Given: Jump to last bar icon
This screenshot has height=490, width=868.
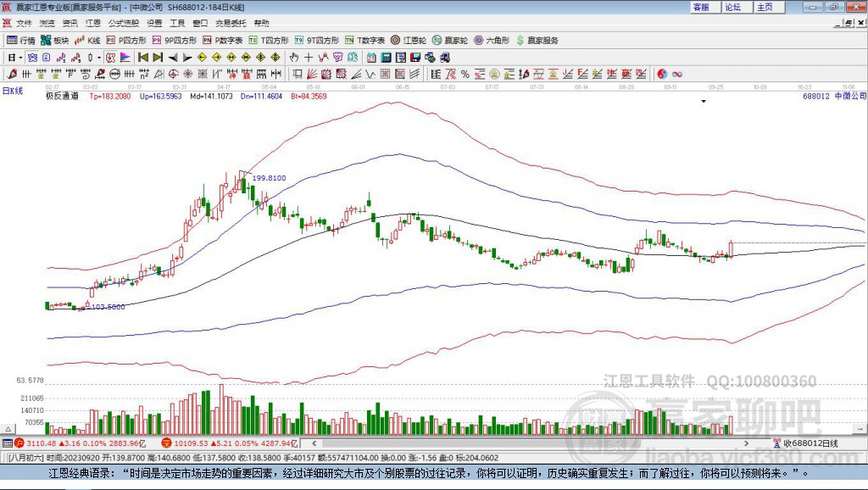Looking at the screenshot, I should point(158,58).
